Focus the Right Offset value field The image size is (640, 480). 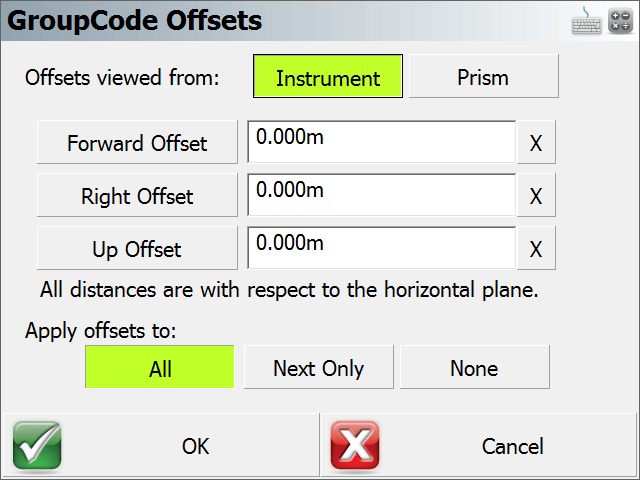click(382, 195)
